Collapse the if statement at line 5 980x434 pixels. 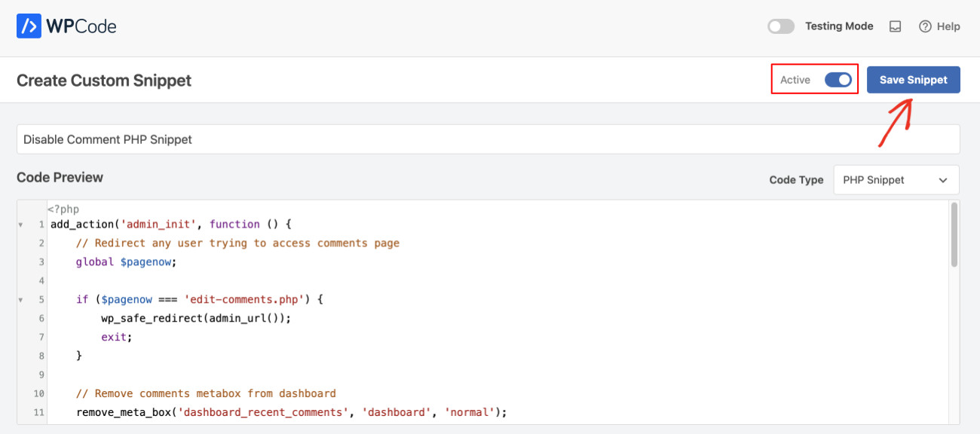(20, 299)
